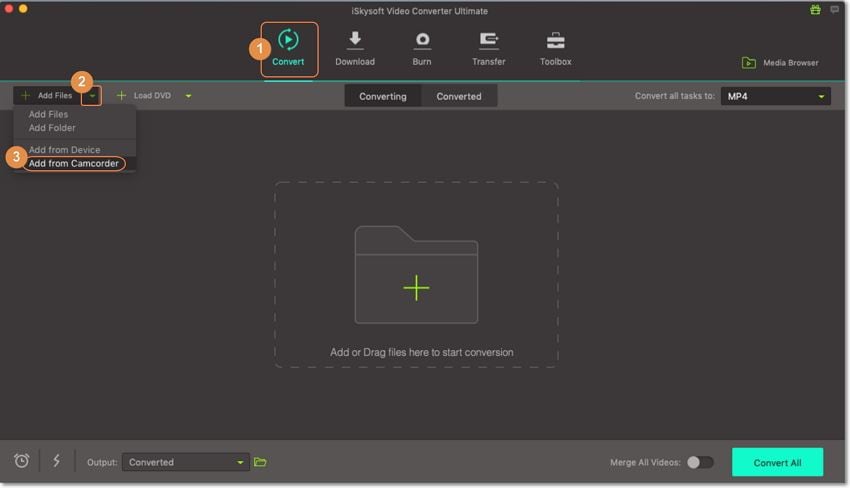Expand the Load DVD dropdown arrow
Image resolution: width=850 pixels, height=488 pixels.
point(188,96)
